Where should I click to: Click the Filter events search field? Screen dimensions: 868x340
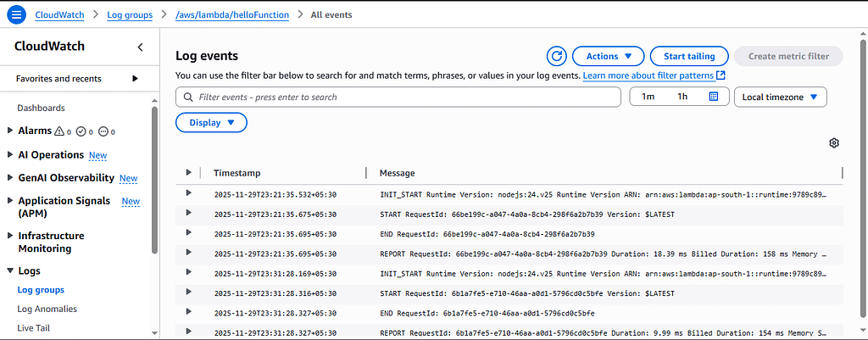point(398,97)
